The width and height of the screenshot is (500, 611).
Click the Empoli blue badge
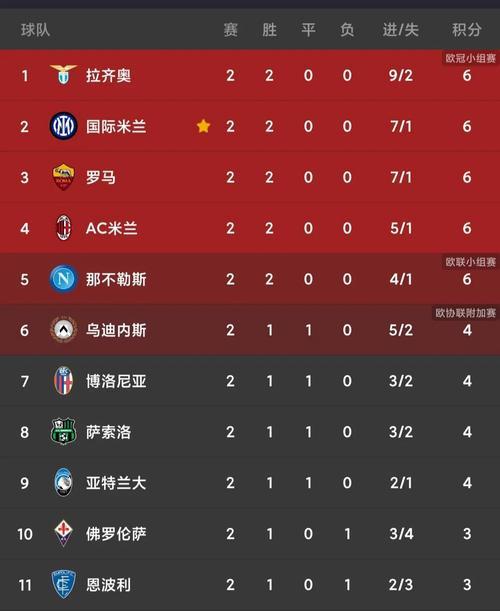(64, 584)
